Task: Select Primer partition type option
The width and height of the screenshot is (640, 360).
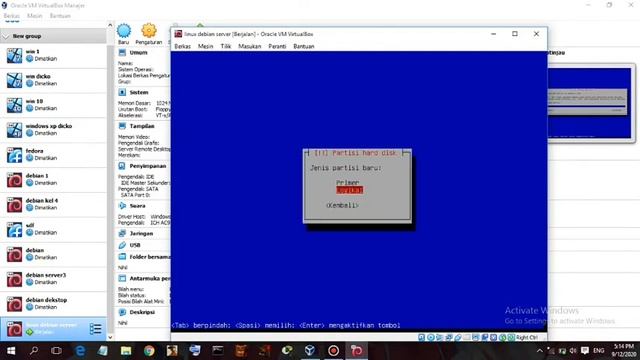Action: point(348,182)
